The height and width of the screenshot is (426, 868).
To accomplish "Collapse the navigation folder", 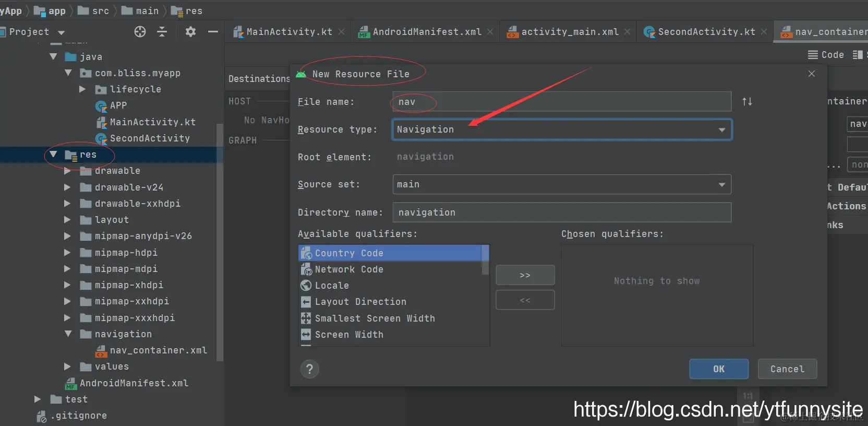I will (68, 334).
